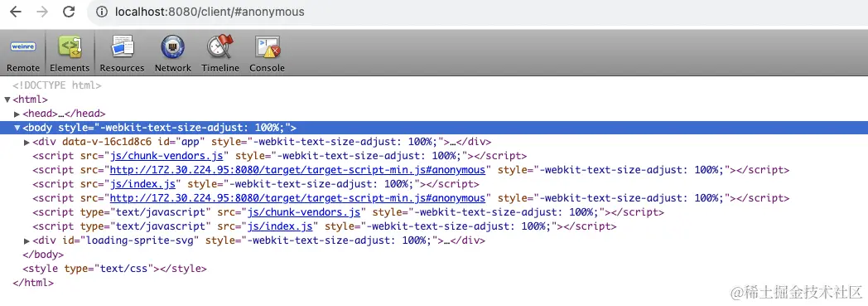
Task: Collapse the body element triangle
Action: click(17, 128)
